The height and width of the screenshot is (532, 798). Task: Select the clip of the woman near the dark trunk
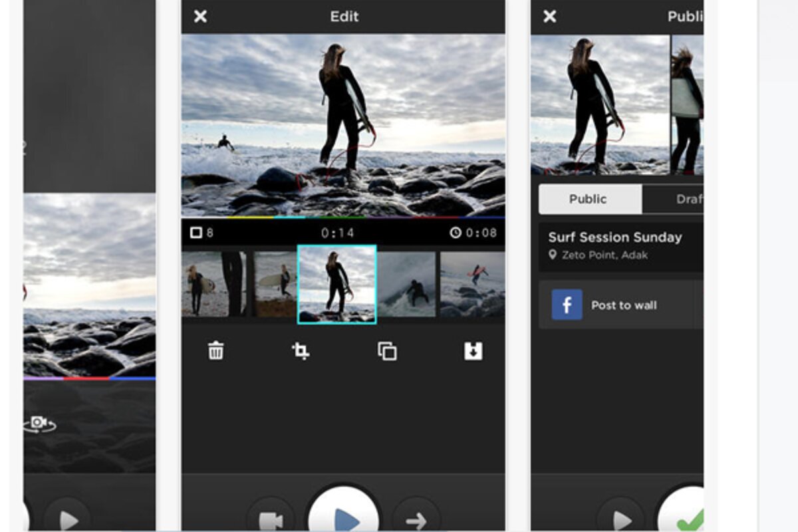coord(214,284)
